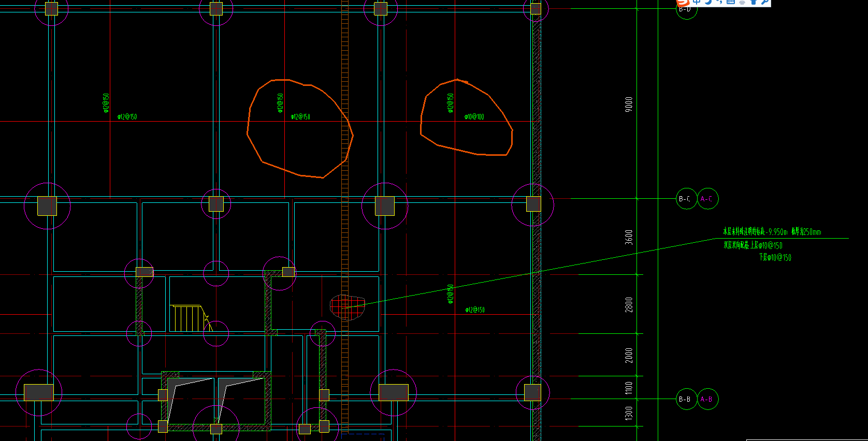
Task: Select the note line ending 板厚为250mm
Action: tap(772, 232)
